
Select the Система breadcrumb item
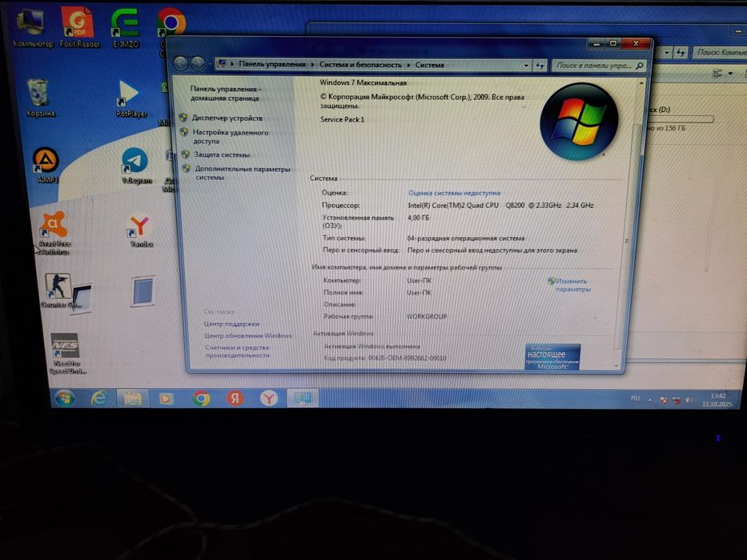429,66
